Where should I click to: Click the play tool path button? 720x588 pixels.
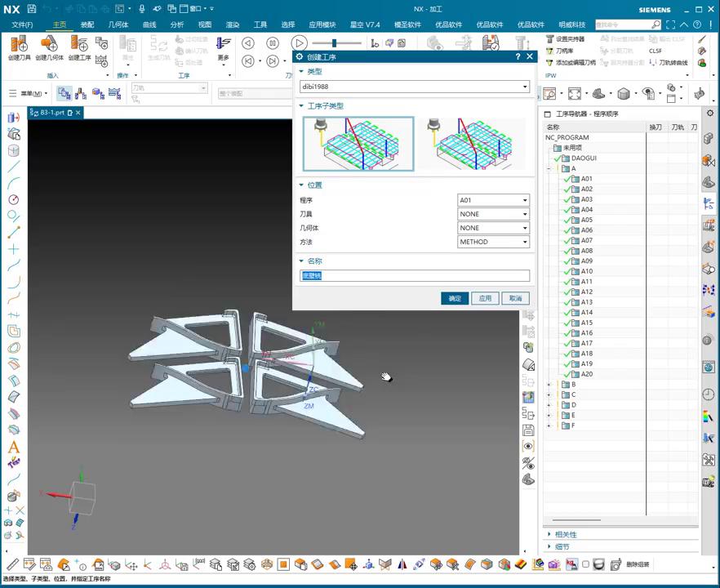(299, 43)
